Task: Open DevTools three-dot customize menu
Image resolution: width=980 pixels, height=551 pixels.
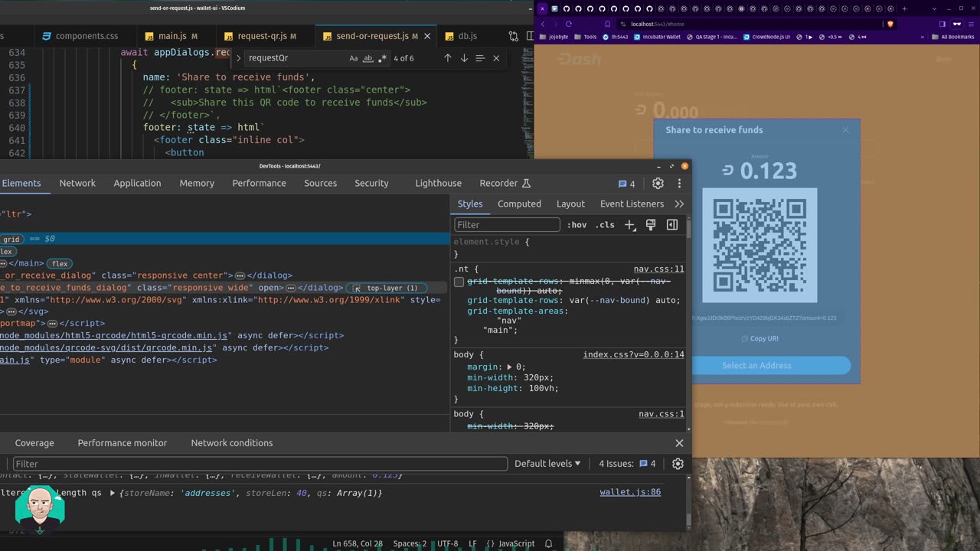Action: [x=679, y=183]
